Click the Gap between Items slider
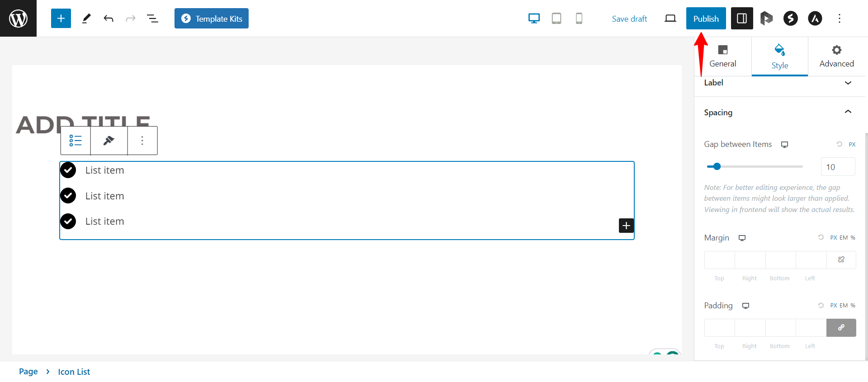Image resolution: width=868 pixels, height=382 pixels. coord(755,167)
